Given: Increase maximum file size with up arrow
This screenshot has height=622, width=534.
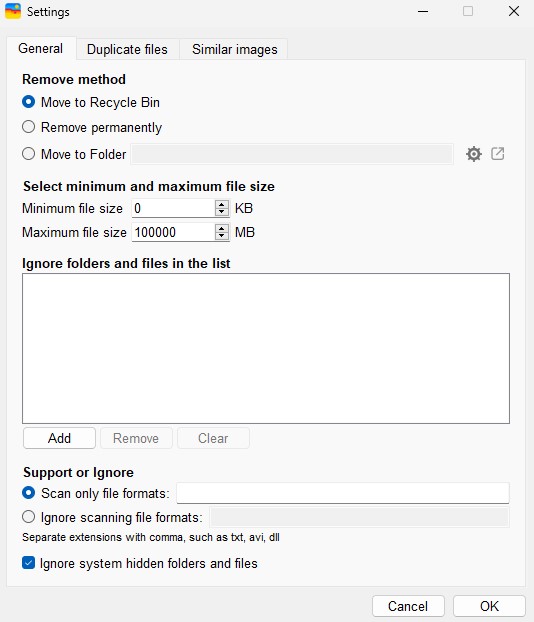Looking at the screenshot, I should tap(222, 228).
